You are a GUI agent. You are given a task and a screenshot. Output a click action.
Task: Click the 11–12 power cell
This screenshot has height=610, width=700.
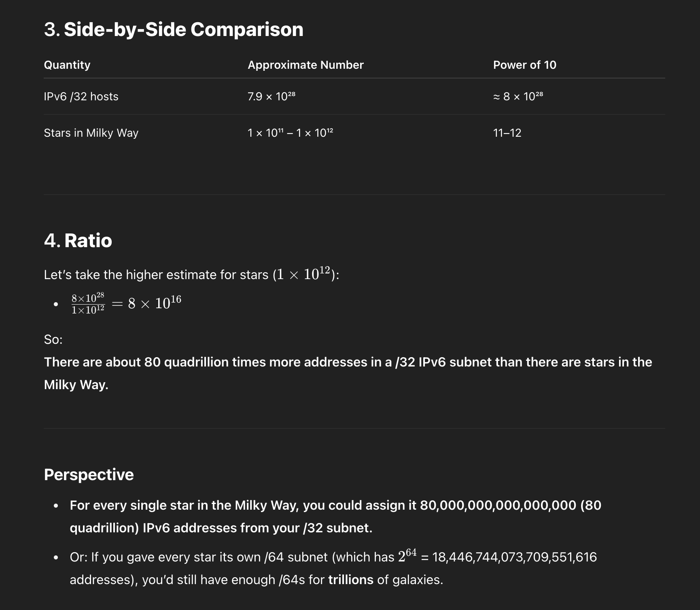pyautogui.click(x=507, y=133)
